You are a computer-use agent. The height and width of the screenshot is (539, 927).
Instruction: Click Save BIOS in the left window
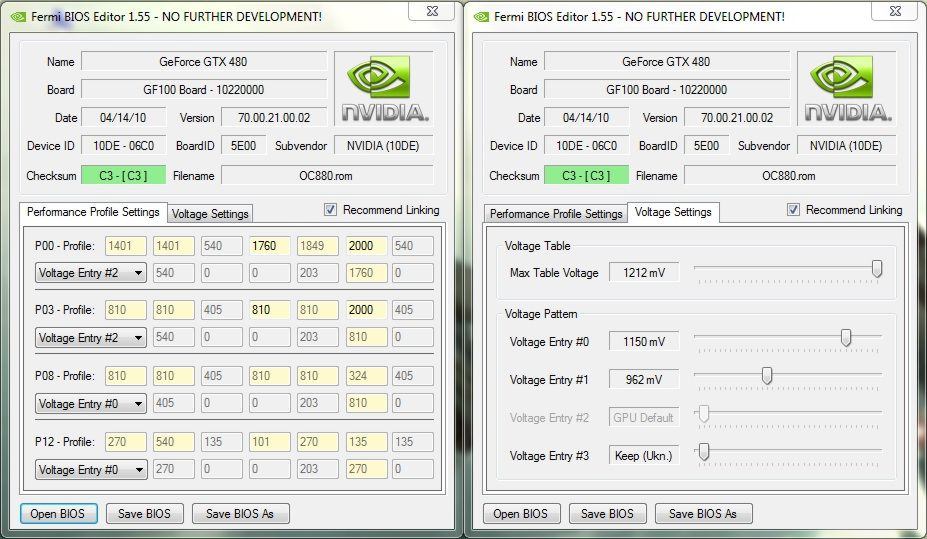[144, 514]
